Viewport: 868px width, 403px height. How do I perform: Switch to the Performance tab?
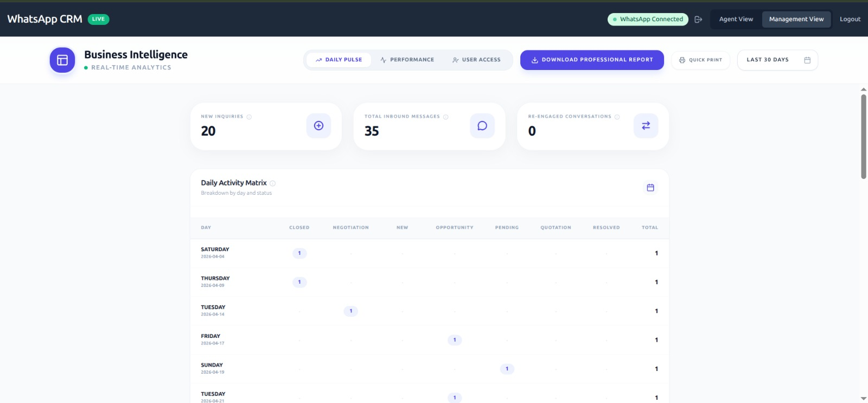[407, 60]
